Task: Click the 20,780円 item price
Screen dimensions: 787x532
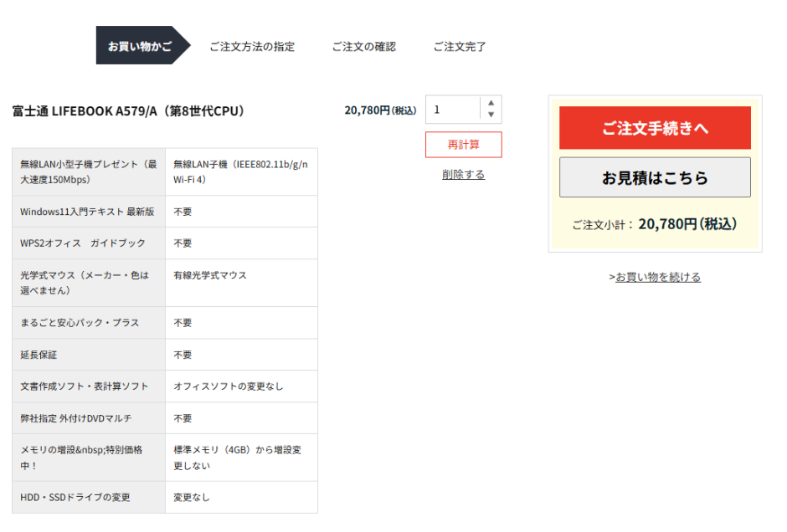Action: [380, 110]
